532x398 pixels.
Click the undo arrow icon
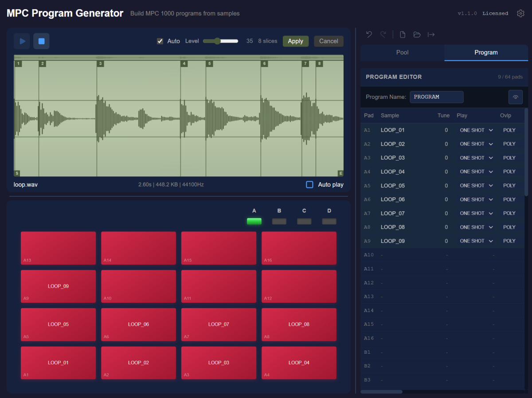coord(369,35)
